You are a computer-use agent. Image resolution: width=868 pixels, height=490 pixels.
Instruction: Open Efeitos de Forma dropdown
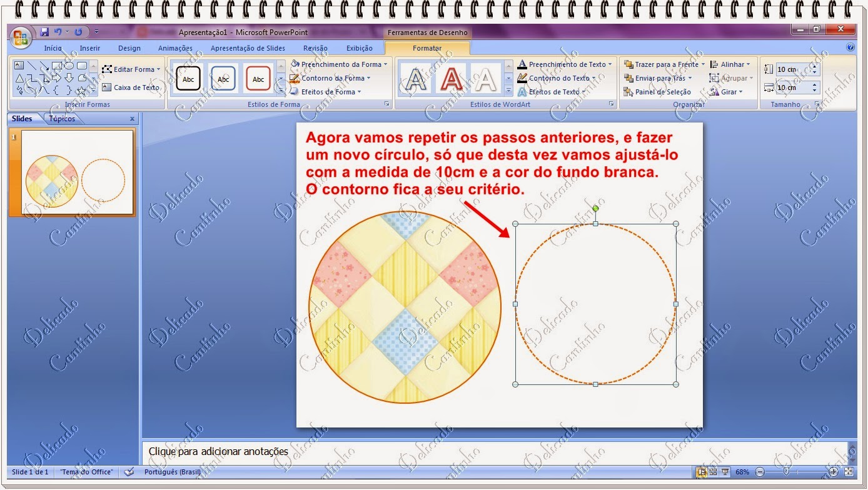tap(326, 92)
